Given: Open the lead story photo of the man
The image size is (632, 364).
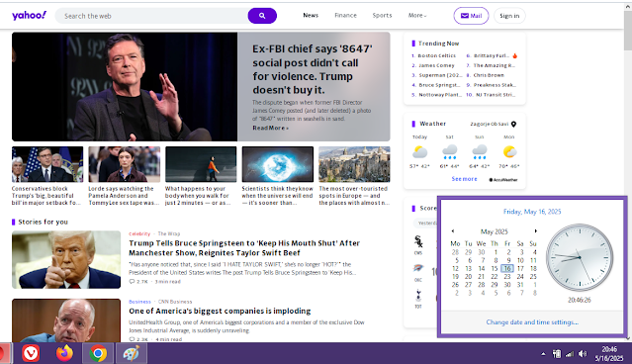Looking at the screenshot, I should [125, 87].
